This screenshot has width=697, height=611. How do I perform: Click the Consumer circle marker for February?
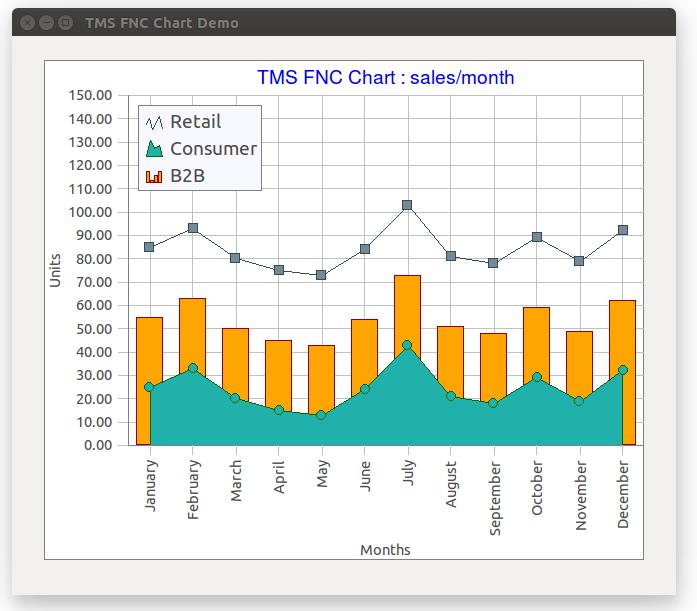click(193, 368)
